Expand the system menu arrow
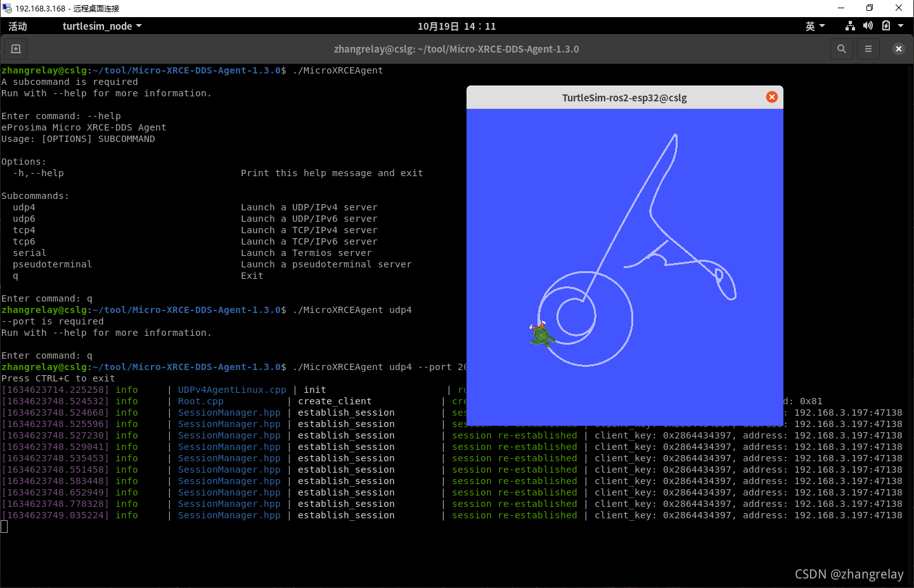This screenshot has height=588, width=914. (901, 26)
